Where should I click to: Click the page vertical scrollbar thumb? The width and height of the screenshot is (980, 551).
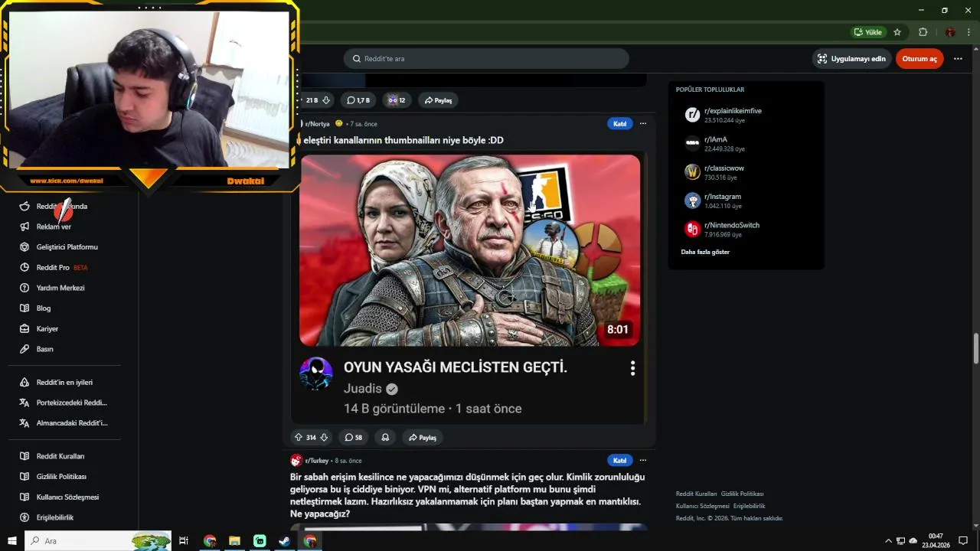(x=975, y=349)
